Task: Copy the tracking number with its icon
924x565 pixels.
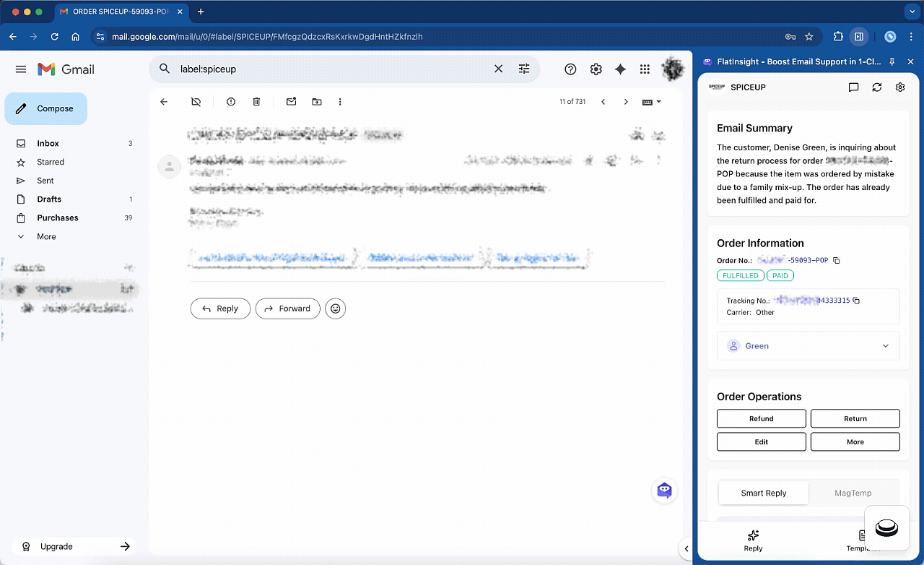Action: [856, 301]
